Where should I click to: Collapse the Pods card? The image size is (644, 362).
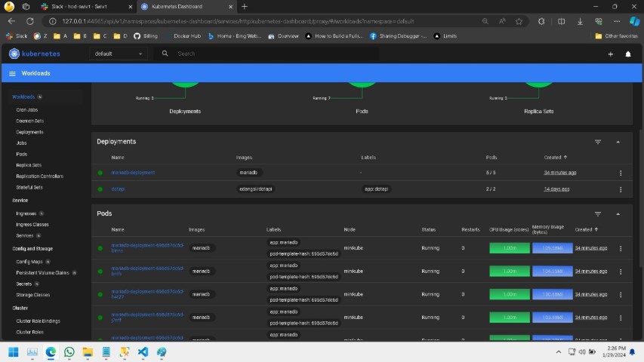pos(618,214)
